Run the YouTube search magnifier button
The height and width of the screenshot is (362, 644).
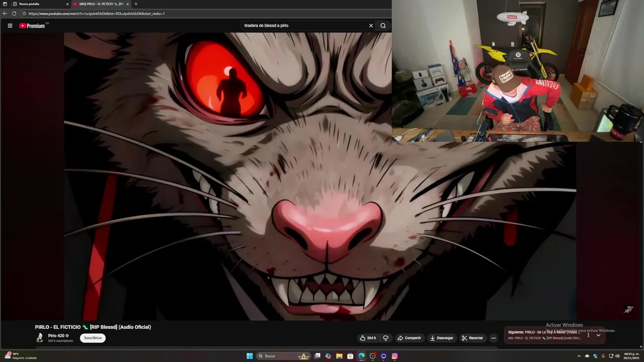coord(383,26)
